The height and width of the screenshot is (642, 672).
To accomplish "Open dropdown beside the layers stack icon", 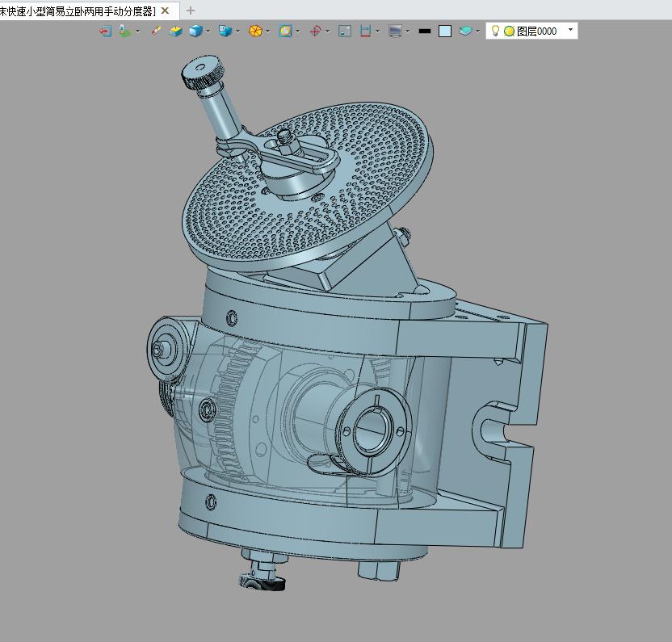I will click(x=478, y=31).
